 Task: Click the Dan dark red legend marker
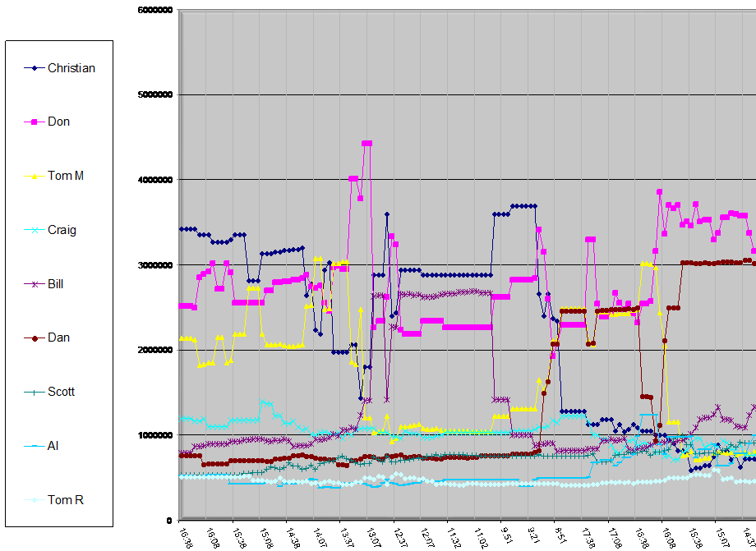(x=35, y=338)
